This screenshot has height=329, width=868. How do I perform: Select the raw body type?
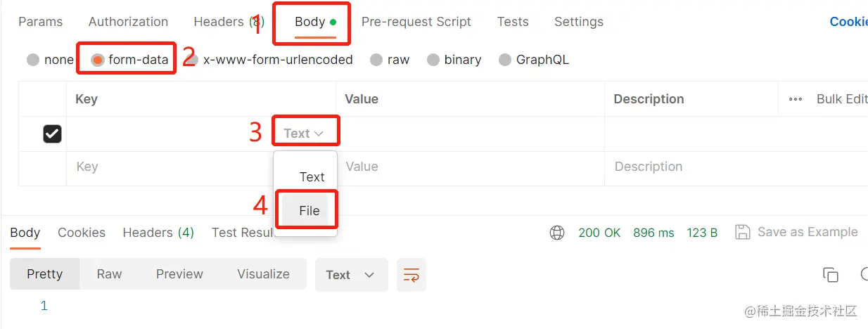coord(376,60)
